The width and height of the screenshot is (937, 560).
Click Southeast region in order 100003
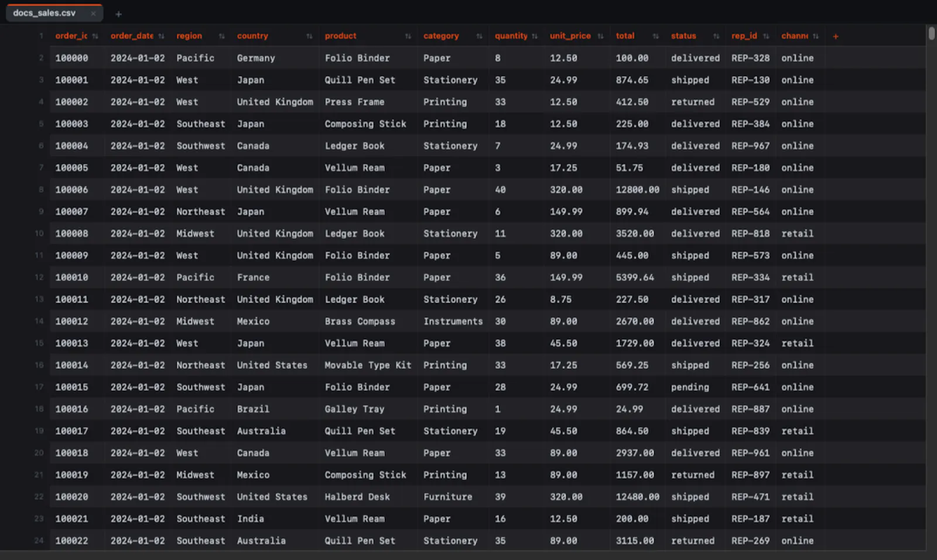coord(201,124)
